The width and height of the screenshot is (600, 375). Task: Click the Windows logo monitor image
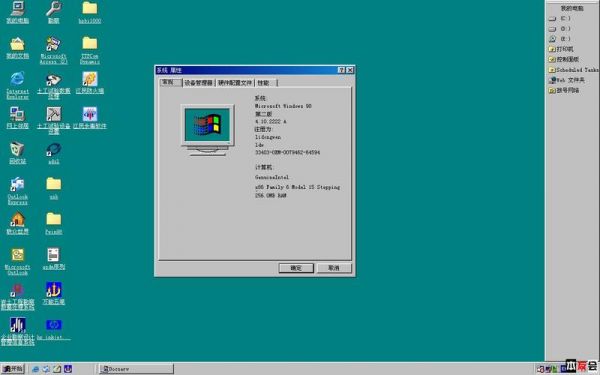click(207, 130)
